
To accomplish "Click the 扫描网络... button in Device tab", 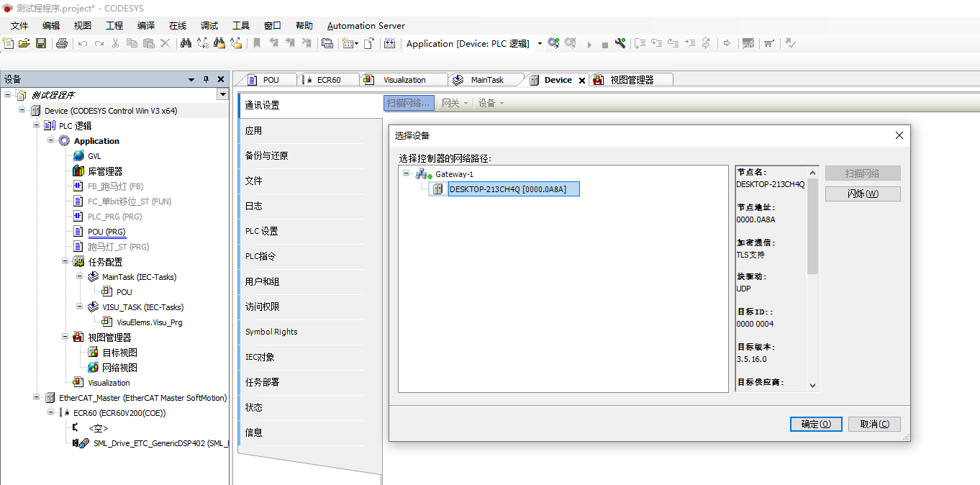I will (409, 104).
